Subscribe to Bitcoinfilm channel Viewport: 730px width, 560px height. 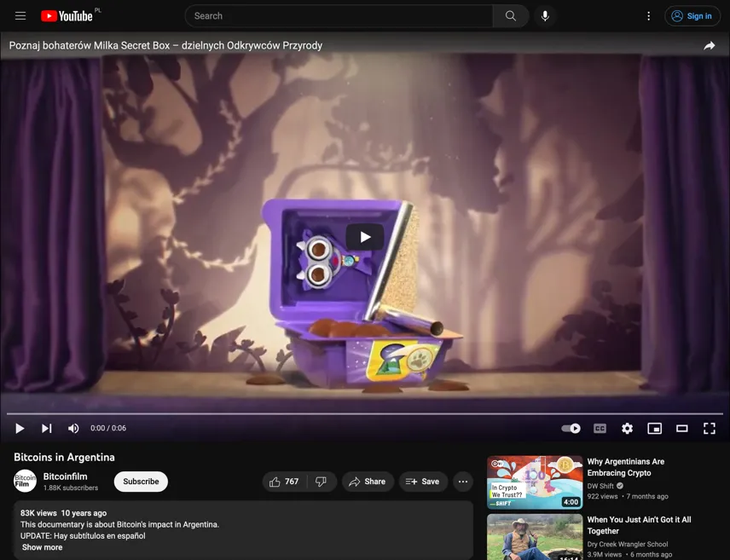pyautogui.click(x=141, y=482)
